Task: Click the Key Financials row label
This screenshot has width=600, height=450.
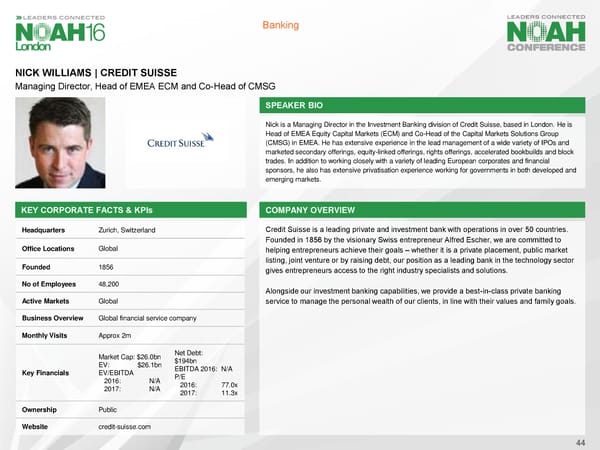Action: pyautogui.click(x=48, y=373)
